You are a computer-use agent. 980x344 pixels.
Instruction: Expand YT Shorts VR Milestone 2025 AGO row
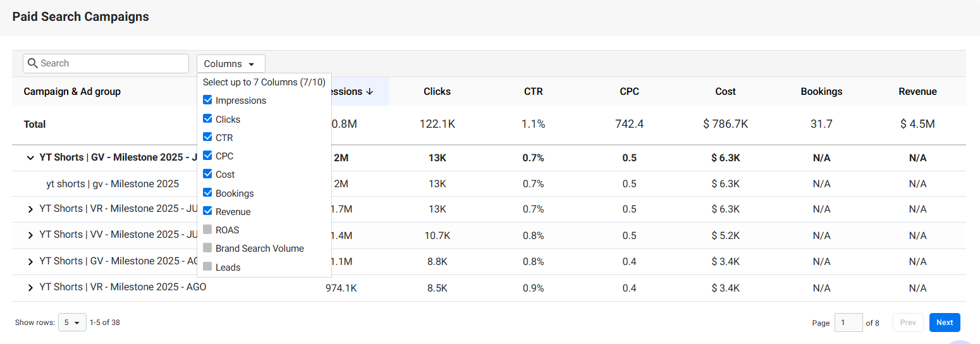pos(30,288)
